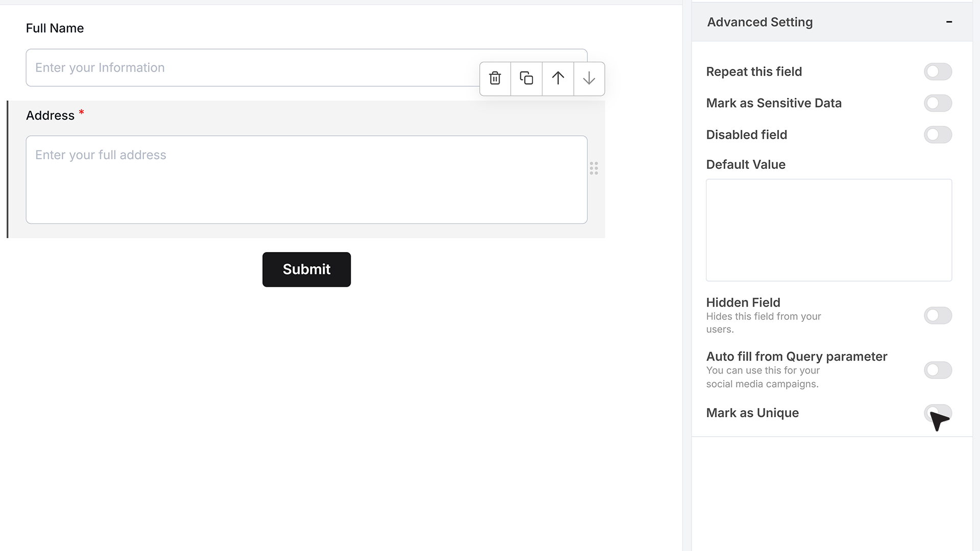Select the Address field label
This screenshot has height=551, width=980.
point(50,116)
